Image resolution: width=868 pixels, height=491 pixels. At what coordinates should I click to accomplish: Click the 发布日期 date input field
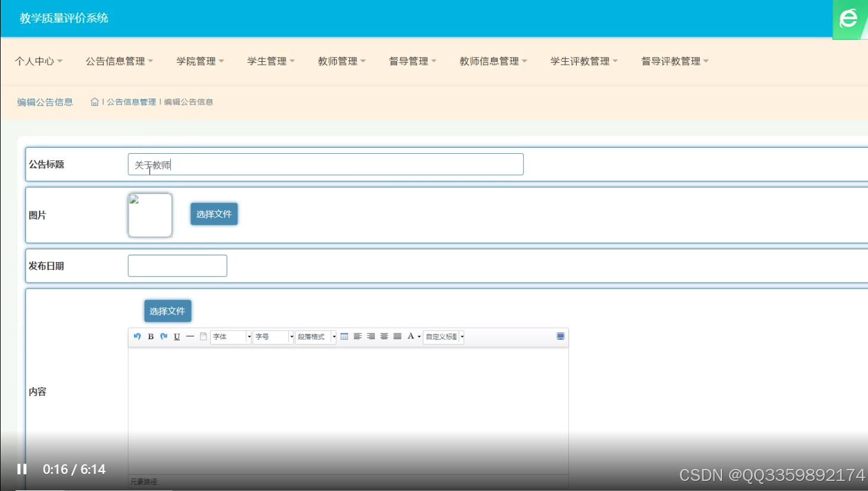pos(177,265)
